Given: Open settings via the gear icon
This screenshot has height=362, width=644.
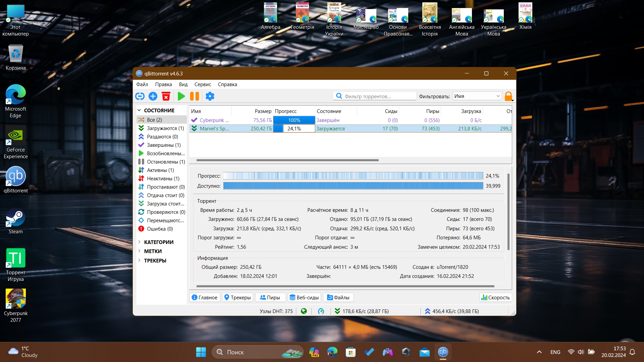Looking at the screenshot, I should (x=210, y=97).
